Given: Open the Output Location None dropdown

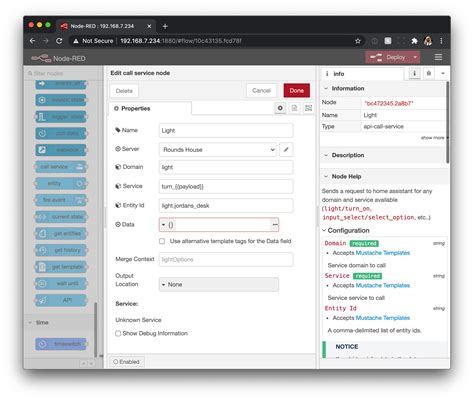Looking at the screenshot, I should tap(219, 284).
